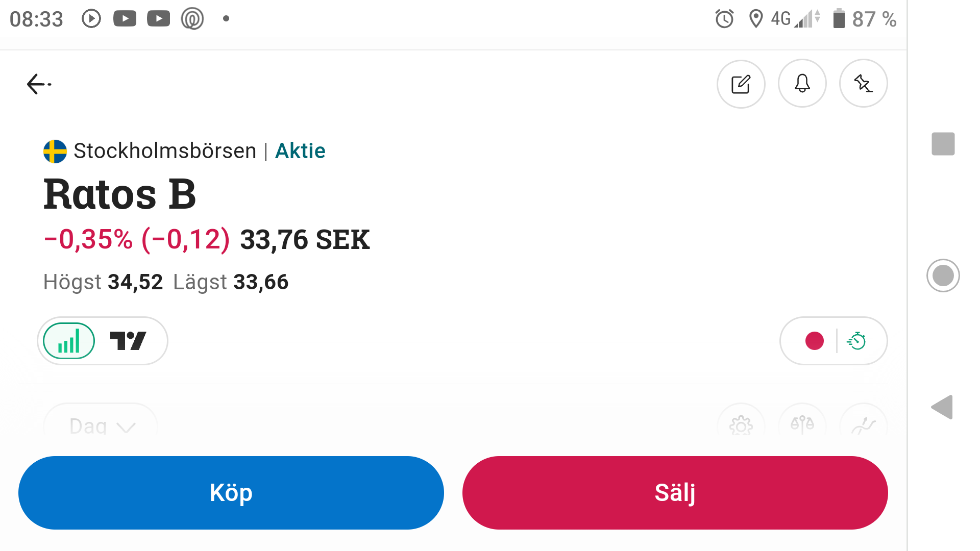Tap the chart indicators line icon

[x=863, y=424]
